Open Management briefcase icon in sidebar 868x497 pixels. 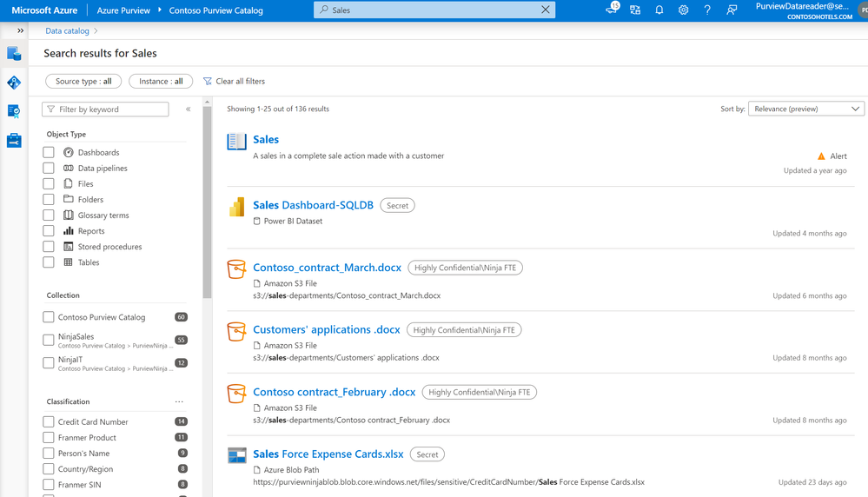click(14, 140)
